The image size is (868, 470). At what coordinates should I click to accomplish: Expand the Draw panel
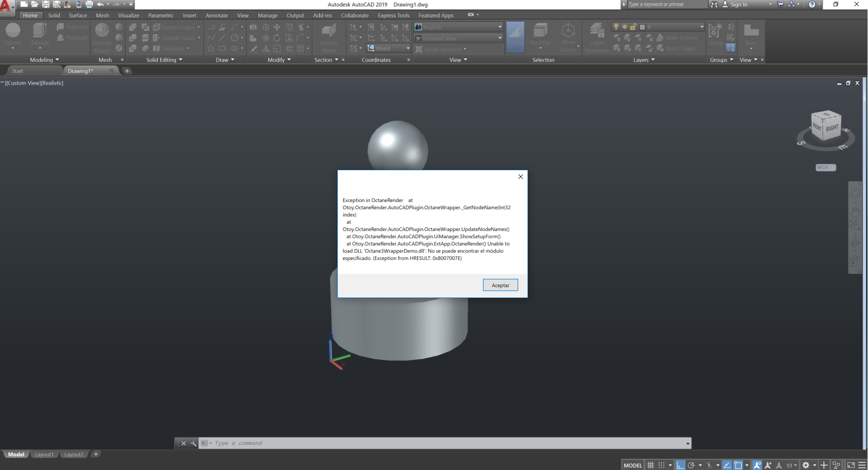coord(225,60)
